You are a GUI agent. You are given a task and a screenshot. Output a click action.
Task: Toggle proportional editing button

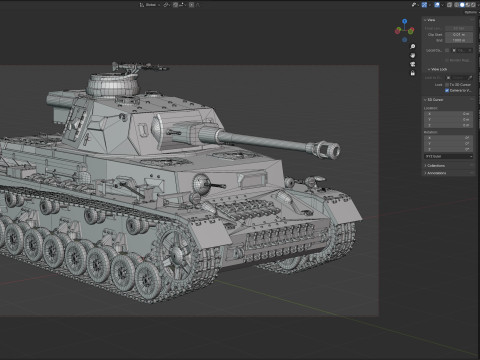click(191, 5)
